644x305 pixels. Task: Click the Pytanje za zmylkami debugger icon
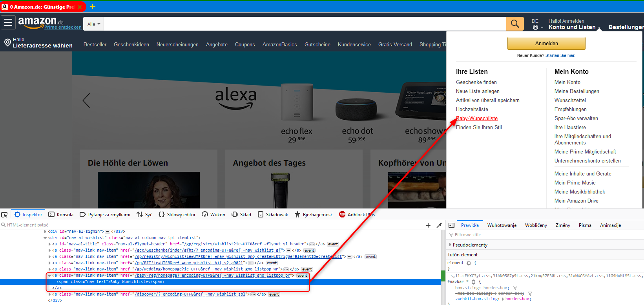(82, 214)
